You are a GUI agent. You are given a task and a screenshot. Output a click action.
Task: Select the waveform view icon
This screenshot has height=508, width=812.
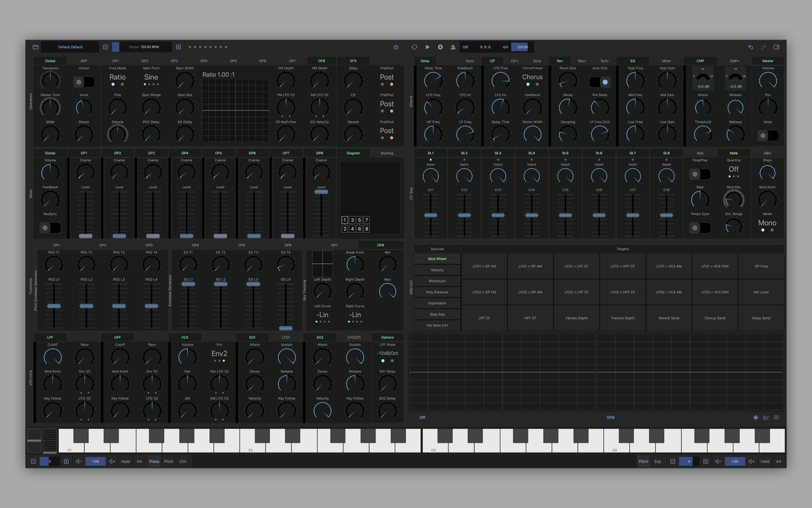coord(756,418)
